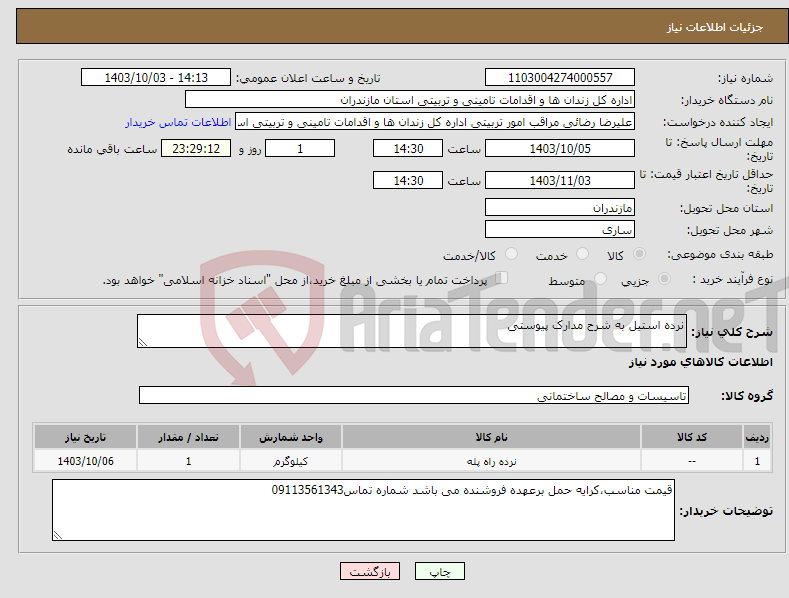Image resolution: width=789 pixels, height=598 pixels.
Task: Click the اطلاعات کالاهای مورد نیاز heading
Action: (x=700, y=362)
